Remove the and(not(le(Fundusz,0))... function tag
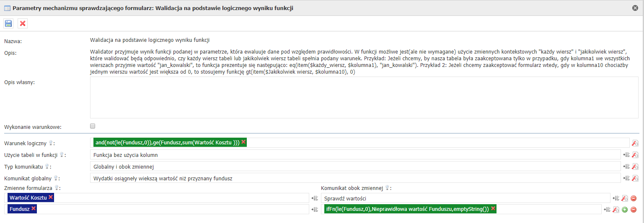Viewport: 644px width, 223px height. click(243, 142)
